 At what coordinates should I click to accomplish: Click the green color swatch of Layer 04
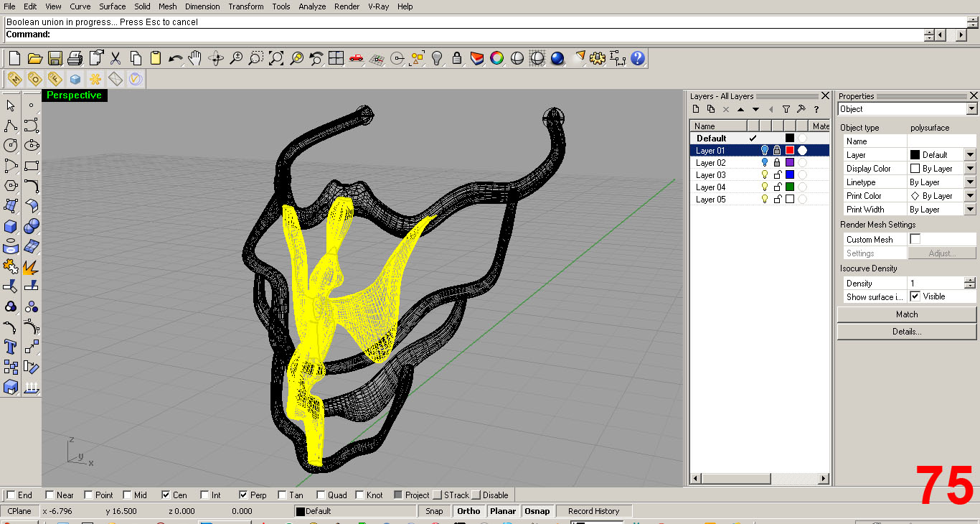click(x=790, y=187)
